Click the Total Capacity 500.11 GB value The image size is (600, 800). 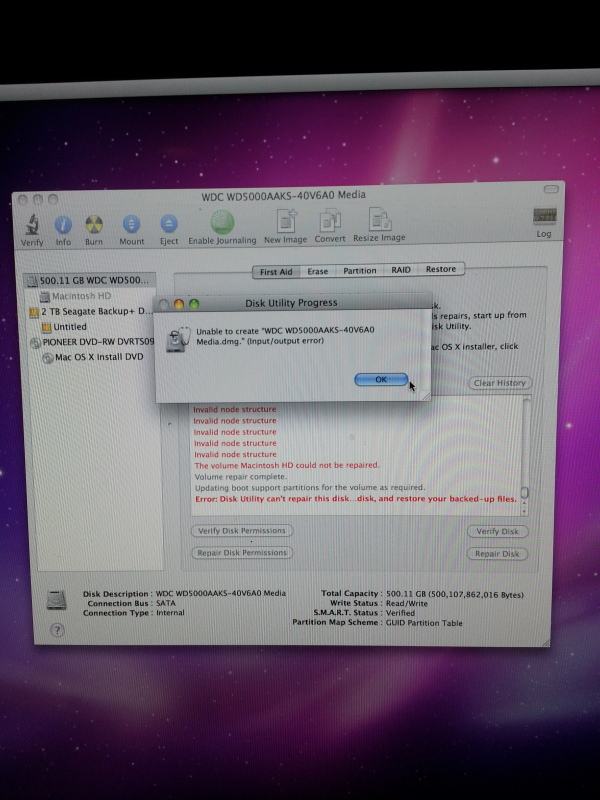click(455, 594)
